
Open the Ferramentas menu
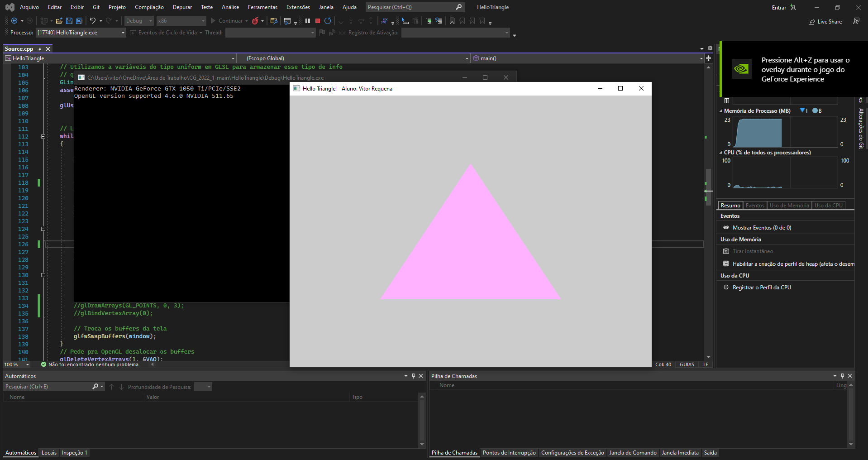pos(262,7)
